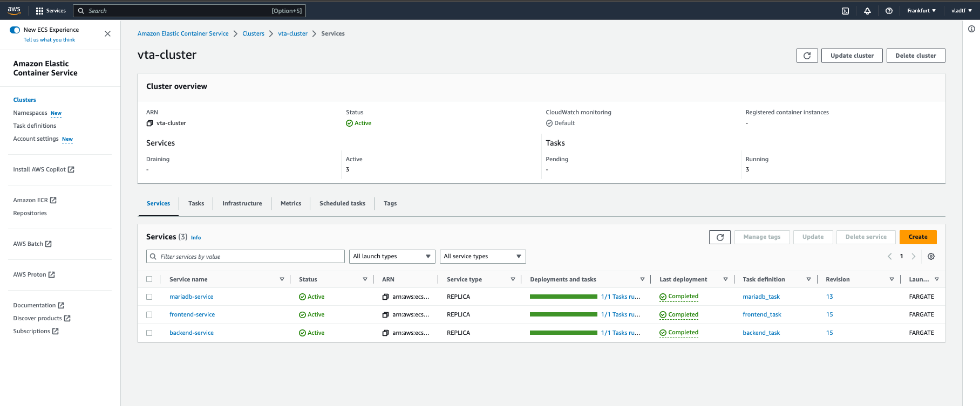
Task: Click the Services Info link
Action: [196, 238]
